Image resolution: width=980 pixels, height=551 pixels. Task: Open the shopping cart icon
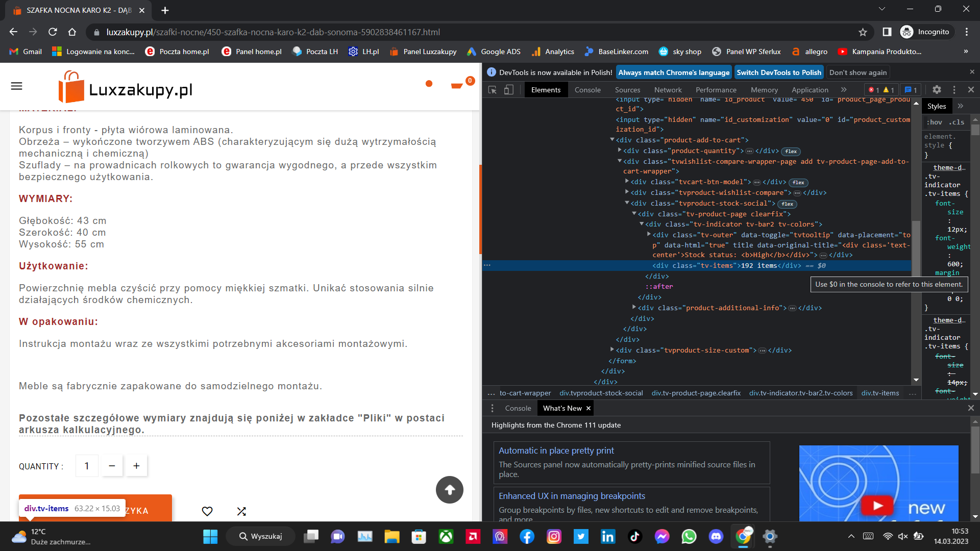click(x=457, y=85)
